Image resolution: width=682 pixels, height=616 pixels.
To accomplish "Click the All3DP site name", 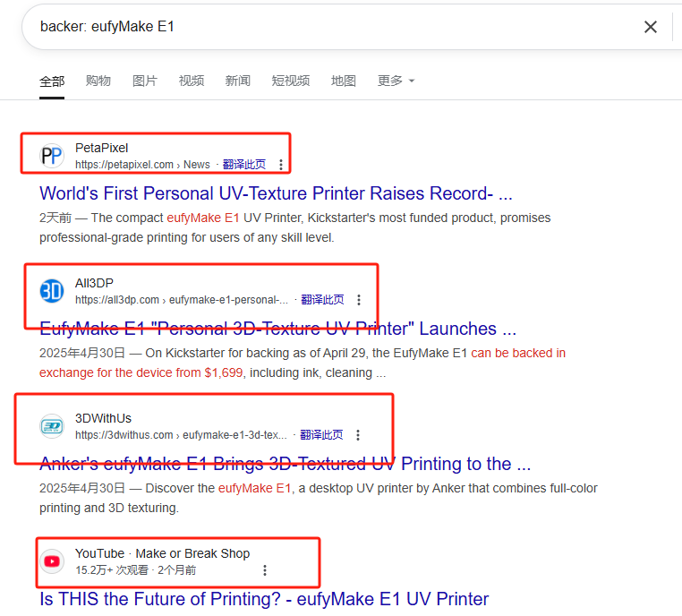I will tap(94, 283).
